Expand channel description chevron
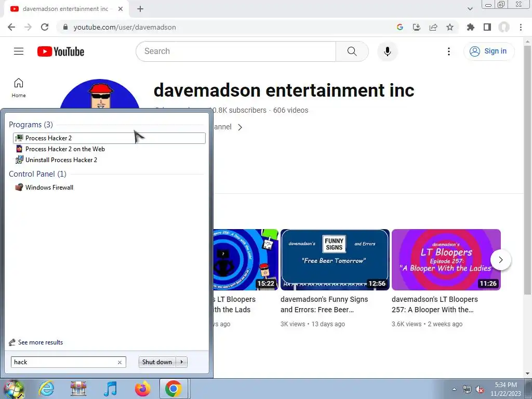The image size is (532, 399). 240,127
